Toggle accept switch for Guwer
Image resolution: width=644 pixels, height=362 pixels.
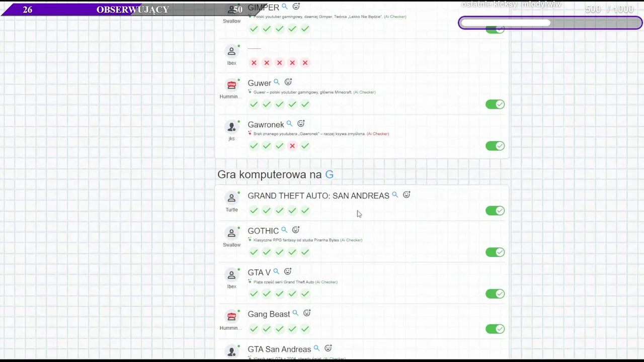tap(495, 104)
